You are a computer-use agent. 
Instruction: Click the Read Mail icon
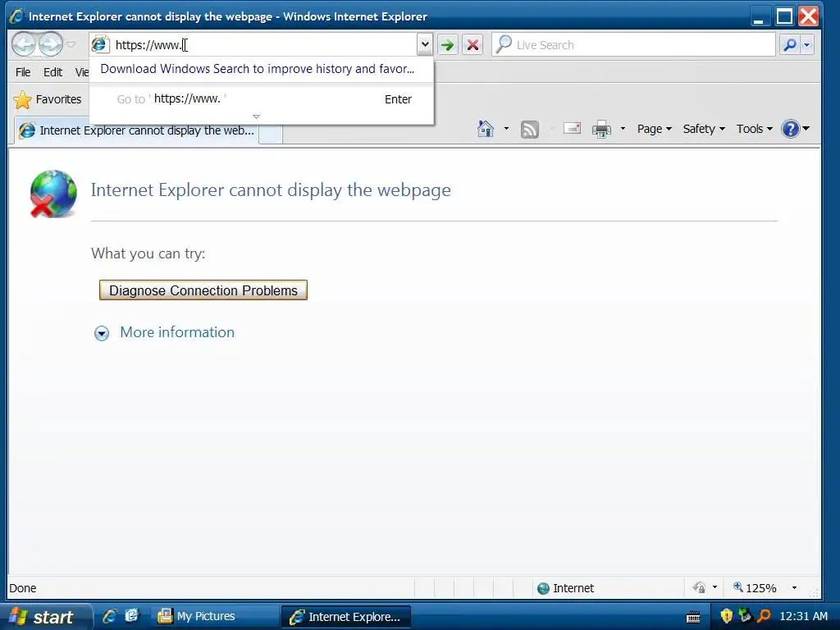(572, 129)
